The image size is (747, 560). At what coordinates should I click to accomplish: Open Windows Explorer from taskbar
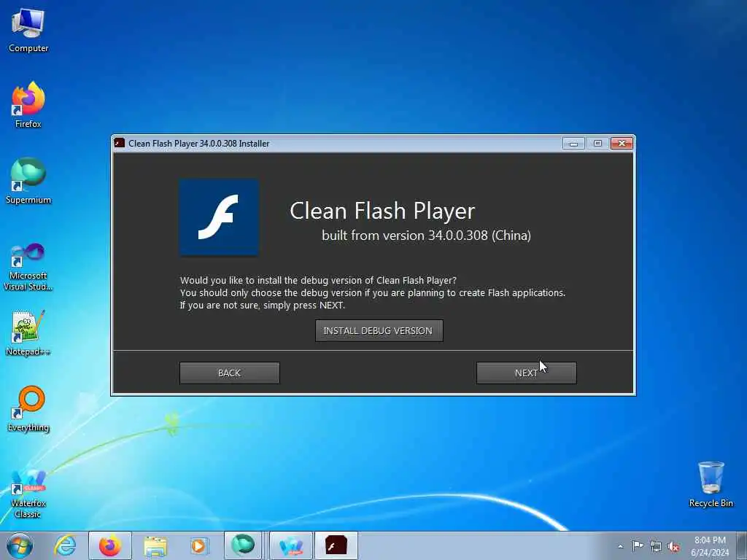click(155, 545)
